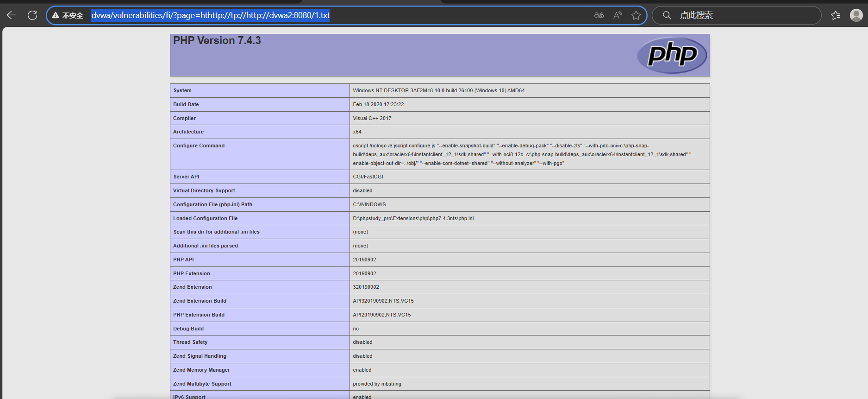Click the value Feb 18 2020 17:23:22
Image resolution: width=868 pixels, height=399 pixels.
coord(378,105)
